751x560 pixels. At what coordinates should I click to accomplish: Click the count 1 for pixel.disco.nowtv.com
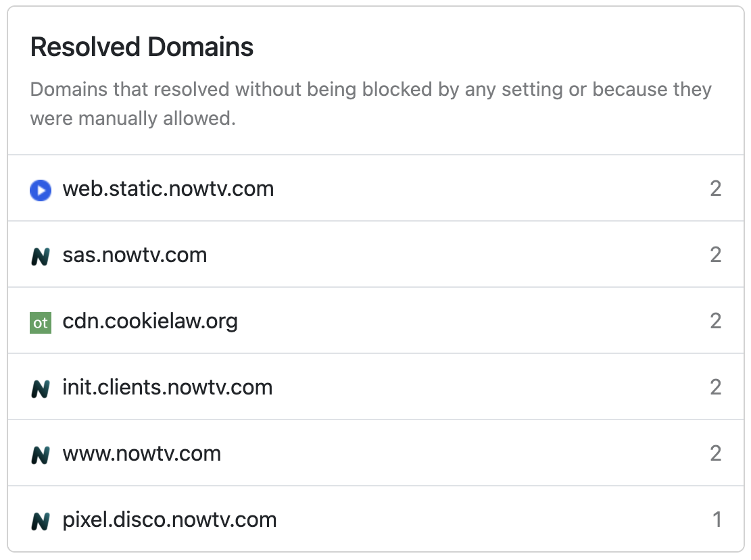(717, 519)
